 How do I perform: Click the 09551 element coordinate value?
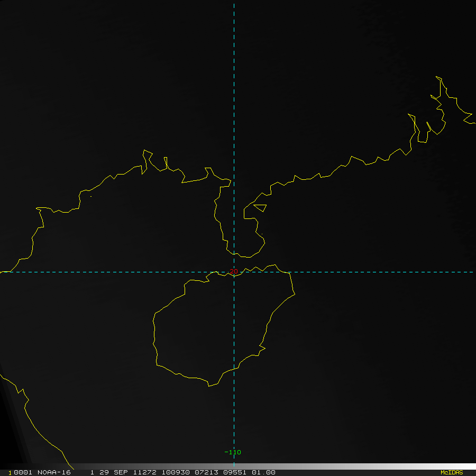pyautogui.click(x=235, y=472)
